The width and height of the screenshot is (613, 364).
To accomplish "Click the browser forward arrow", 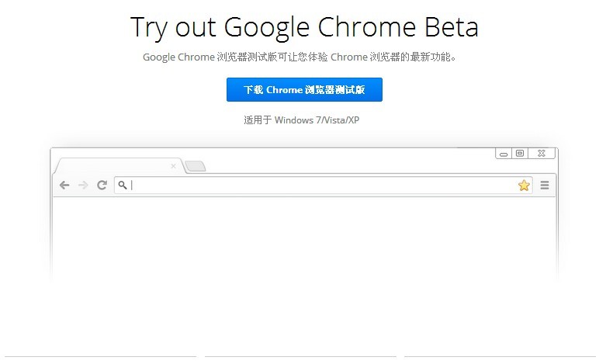I will pyautogui.click(x=83, y=185).
